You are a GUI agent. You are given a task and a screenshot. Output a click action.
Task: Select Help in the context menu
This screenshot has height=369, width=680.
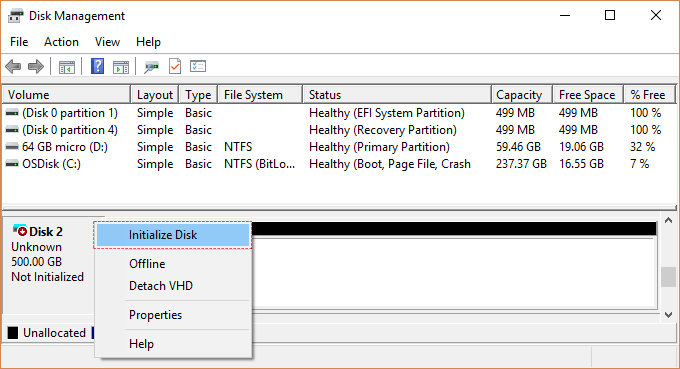click(173, 344)
